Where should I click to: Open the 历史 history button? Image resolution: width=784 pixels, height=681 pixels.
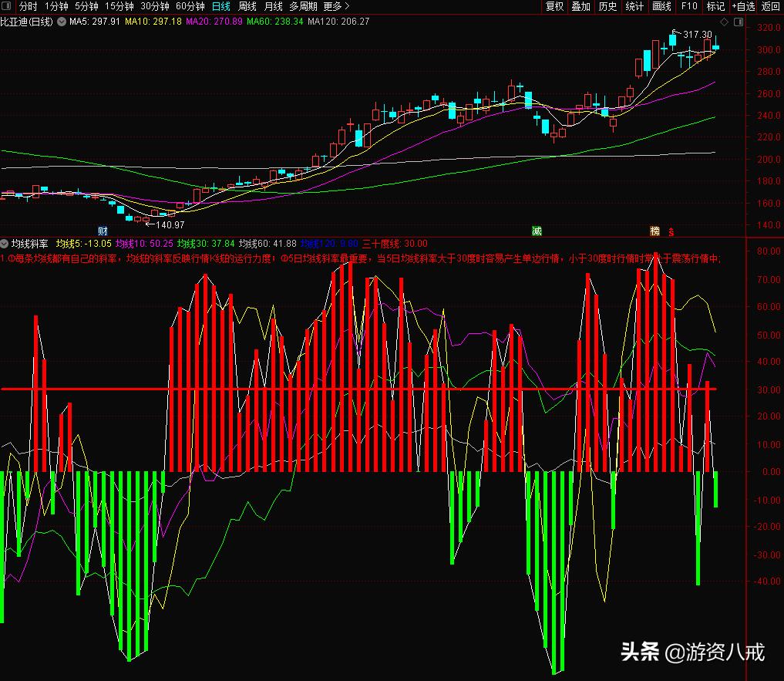click(x=607, y=6)
